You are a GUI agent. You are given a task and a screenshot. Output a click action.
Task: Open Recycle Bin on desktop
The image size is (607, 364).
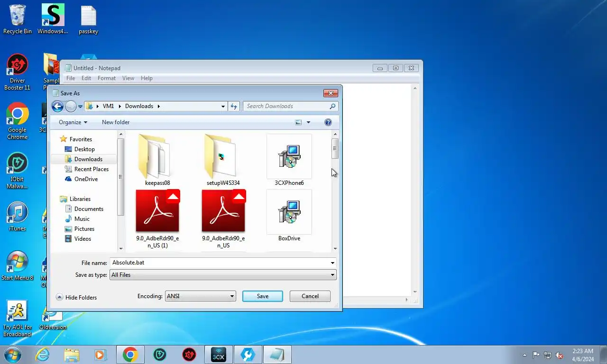pyautogui.click(x=18, y=19)
